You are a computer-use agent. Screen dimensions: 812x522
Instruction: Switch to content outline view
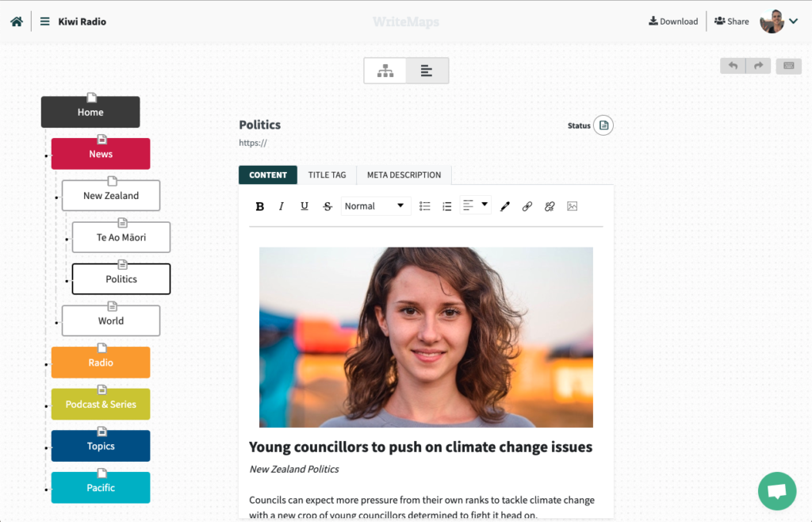pyautogui.click(x=427, y=71)
